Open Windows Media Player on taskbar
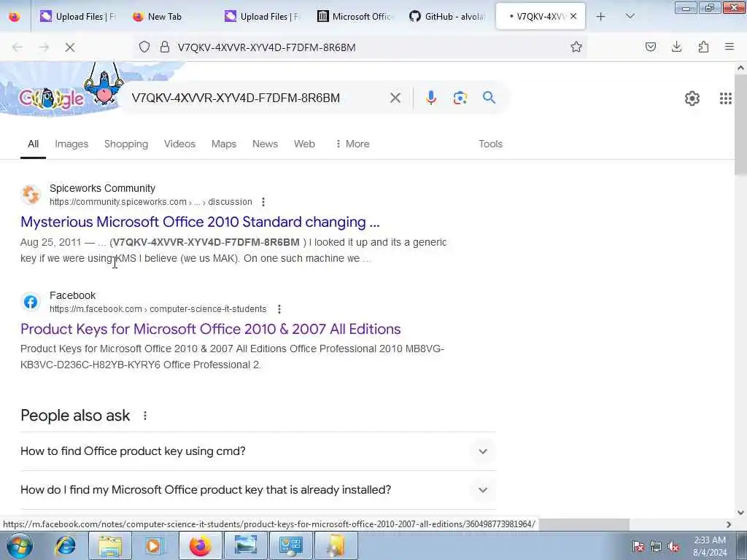 pos(153,545)
